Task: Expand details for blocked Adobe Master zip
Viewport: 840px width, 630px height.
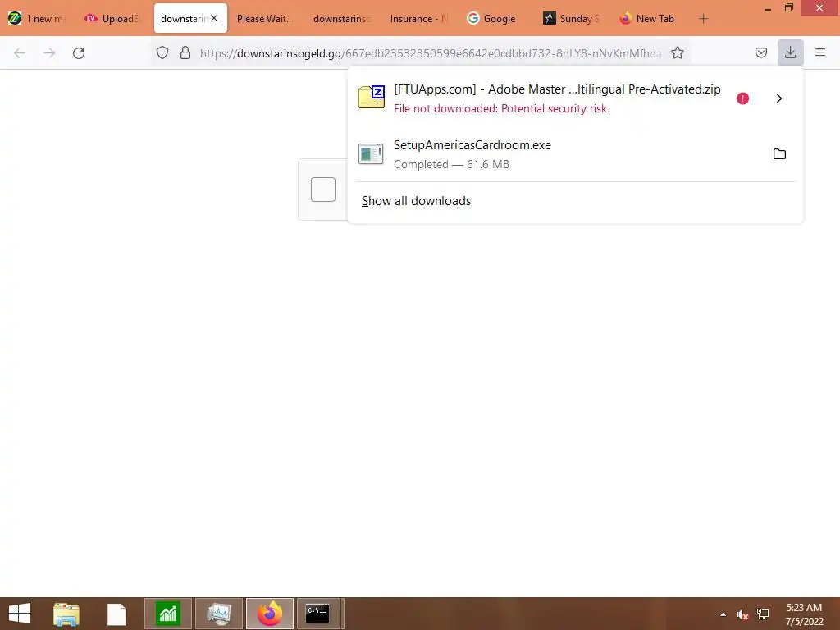Action: coord(779,98)
